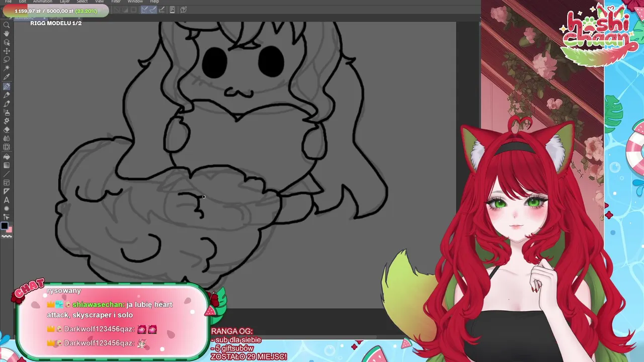The height and width of the screenshot is (362, 644).
Task: Select the Eyedropper tool
Action: (7, 77)
